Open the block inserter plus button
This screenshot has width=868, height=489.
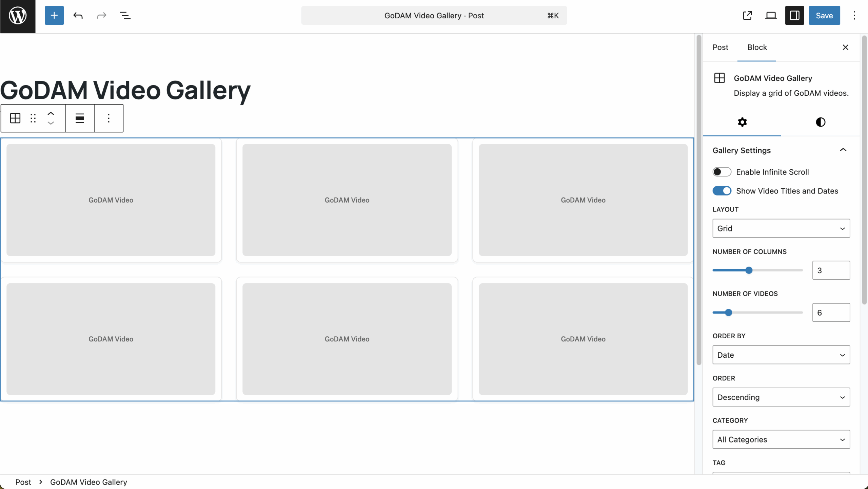pos(54,15)
